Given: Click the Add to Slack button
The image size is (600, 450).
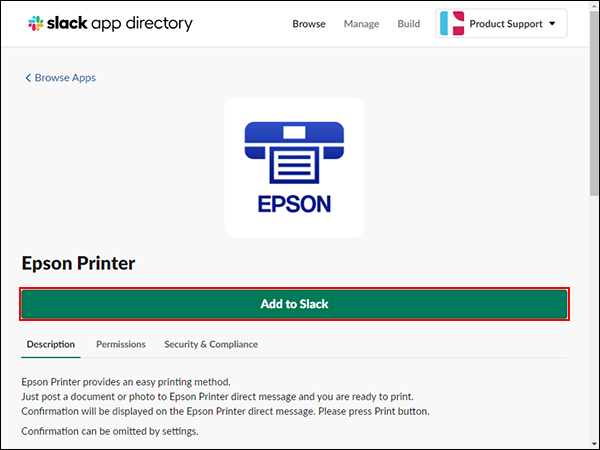Looking at the screenshot, I should pos(294,304).
